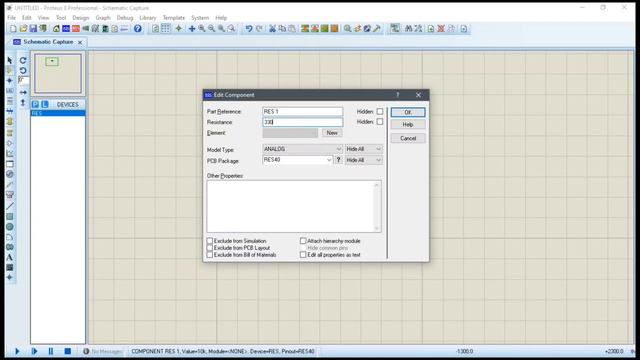Click the Undo arrow icon
640x360 pixels.
(249, 29)
